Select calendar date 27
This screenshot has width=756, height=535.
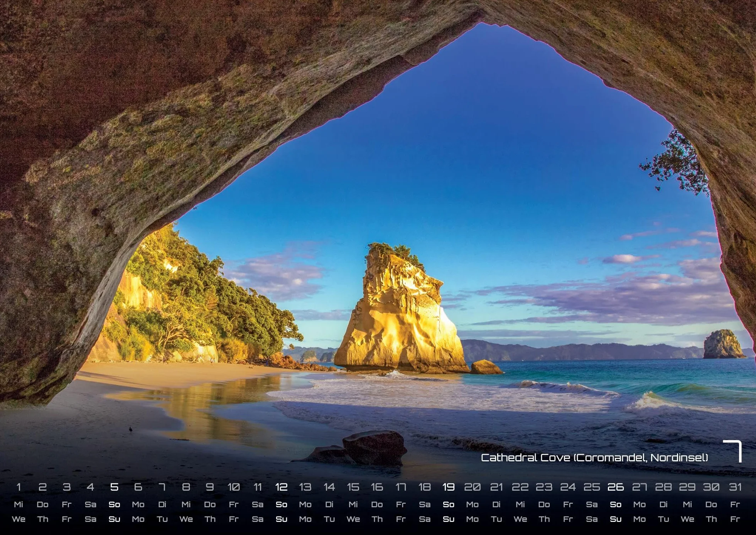click(640, 487)
